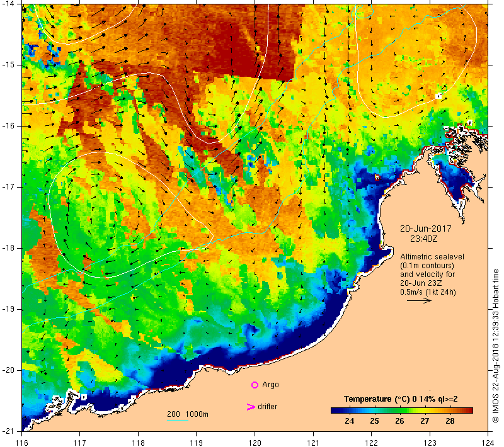Click the magenta drifter arrowhead legend symbol
This screenshot has width=504, height=447.
click(x=250, y=407)
